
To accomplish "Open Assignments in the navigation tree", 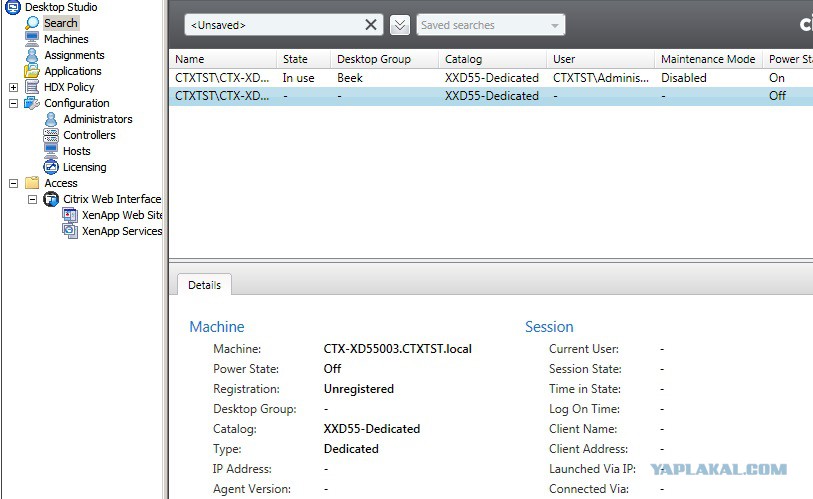I will tap(74, 55).
